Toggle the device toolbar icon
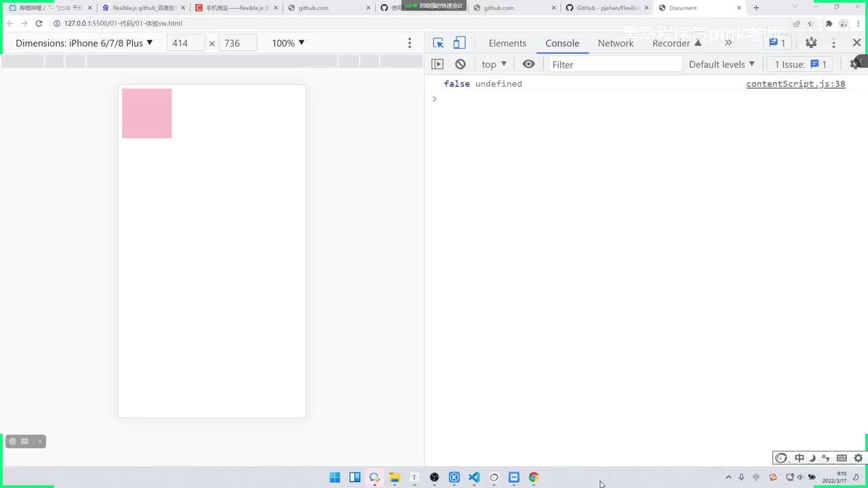Image resolution: width=868 pixels, height=488 pixels. click(x=459, y=43)
